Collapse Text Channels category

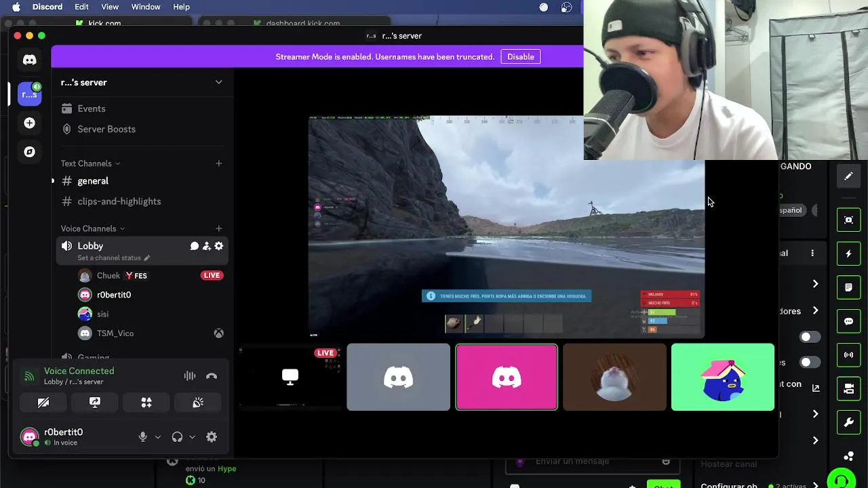[90, 163]
